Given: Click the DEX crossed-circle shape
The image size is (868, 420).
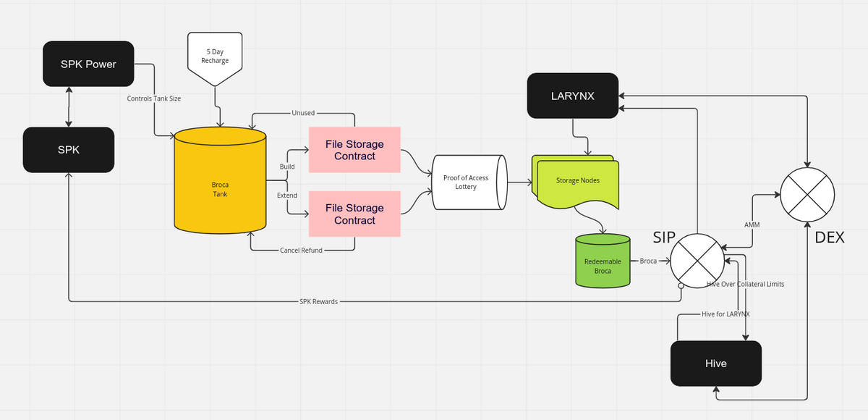Looking at the screenshot, I should (x=807, y=194).
